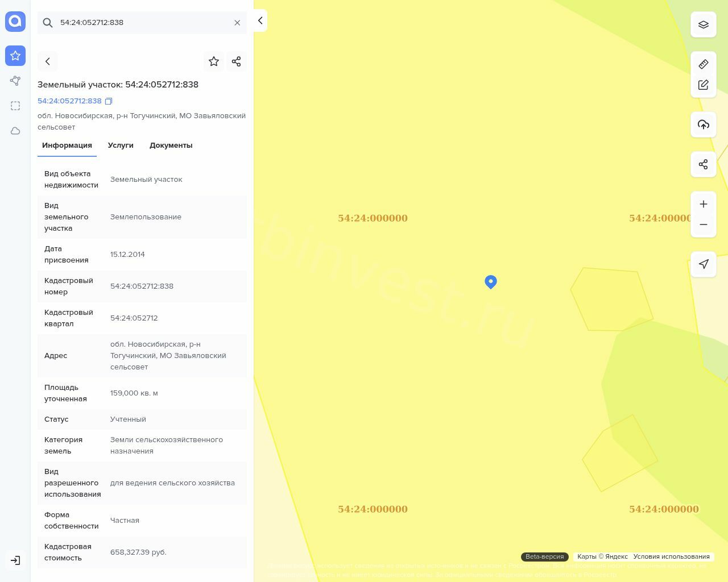Open favorites in the left sidebar
728x582 pixels.
[15, 56]
